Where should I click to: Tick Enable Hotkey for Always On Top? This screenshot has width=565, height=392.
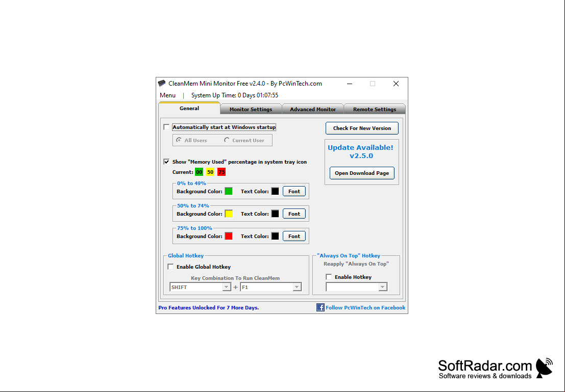tap(329, 277)
